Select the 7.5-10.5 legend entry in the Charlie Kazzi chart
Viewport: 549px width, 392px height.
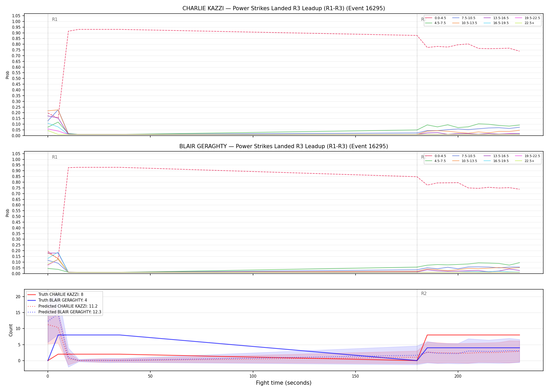point(464,18)
